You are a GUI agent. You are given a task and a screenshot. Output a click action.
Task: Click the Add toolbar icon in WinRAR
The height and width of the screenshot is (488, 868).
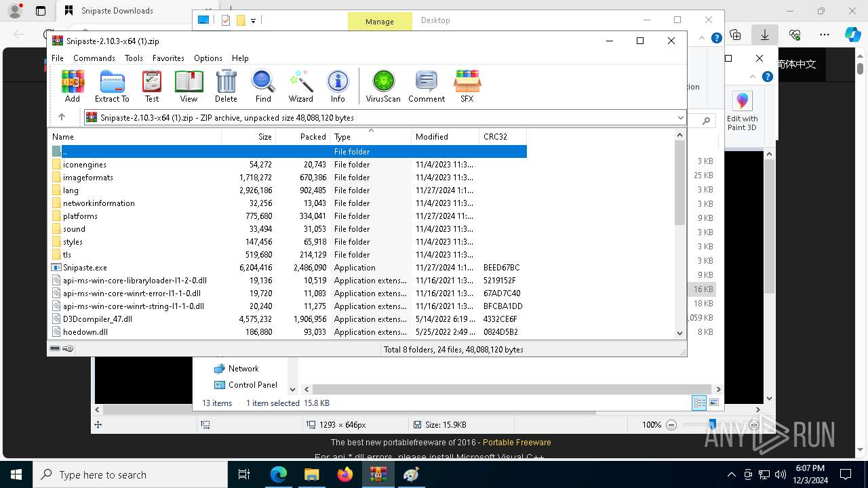[73, 86]
